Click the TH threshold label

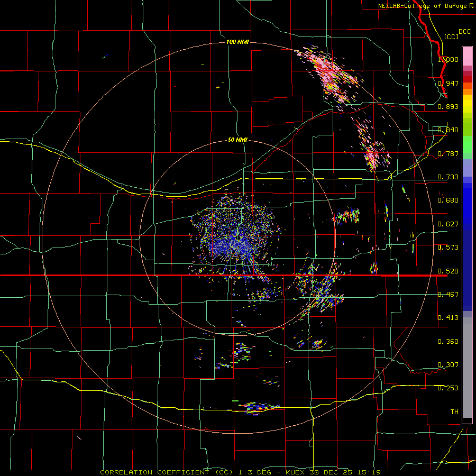coord(454,412)
